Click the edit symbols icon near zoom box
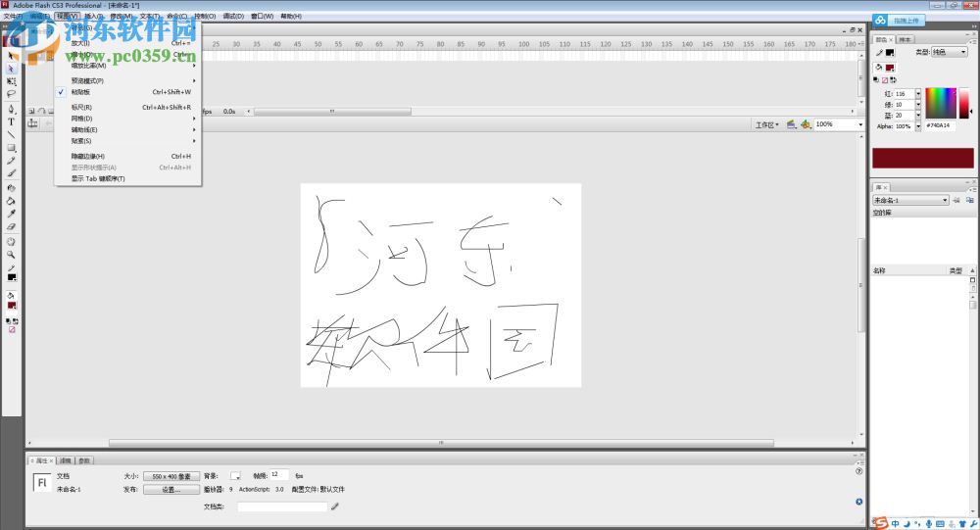The image size is (980, 530). tap(806, 124)
